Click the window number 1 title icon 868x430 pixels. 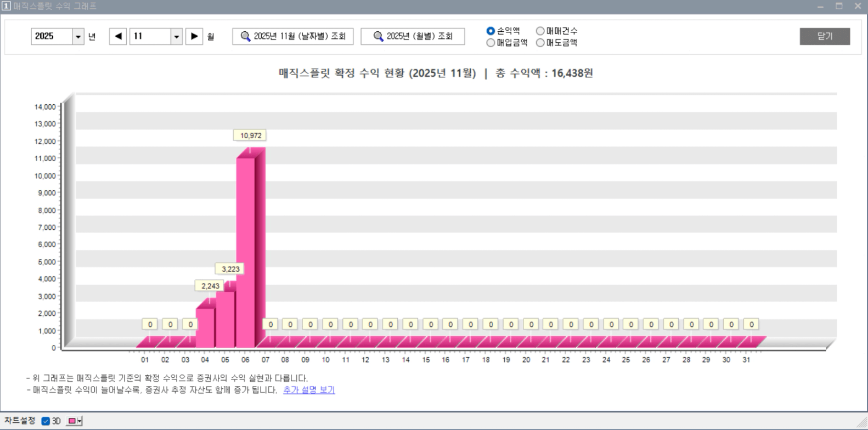point(6,6)
